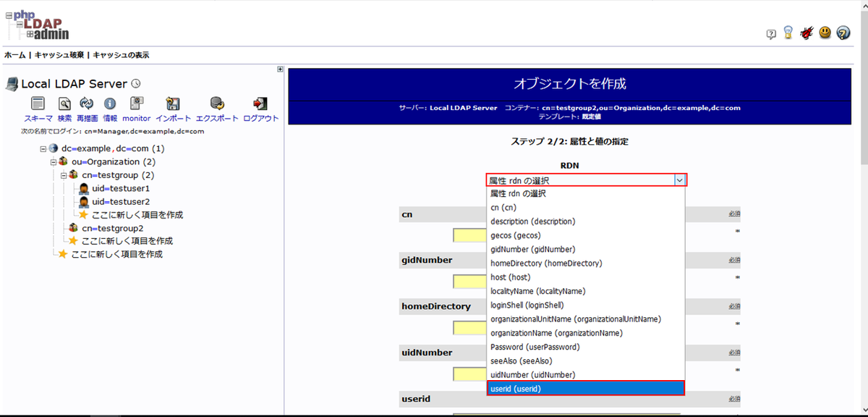Image resolution: width=868 pixels, height=417 pixels.
Task: Click the 再描画 refresh icon
Action: click(x=87, y=104)
